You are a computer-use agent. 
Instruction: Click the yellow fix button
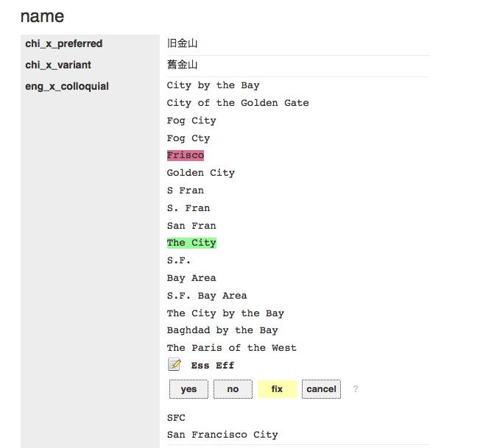[x=277, y=389]
